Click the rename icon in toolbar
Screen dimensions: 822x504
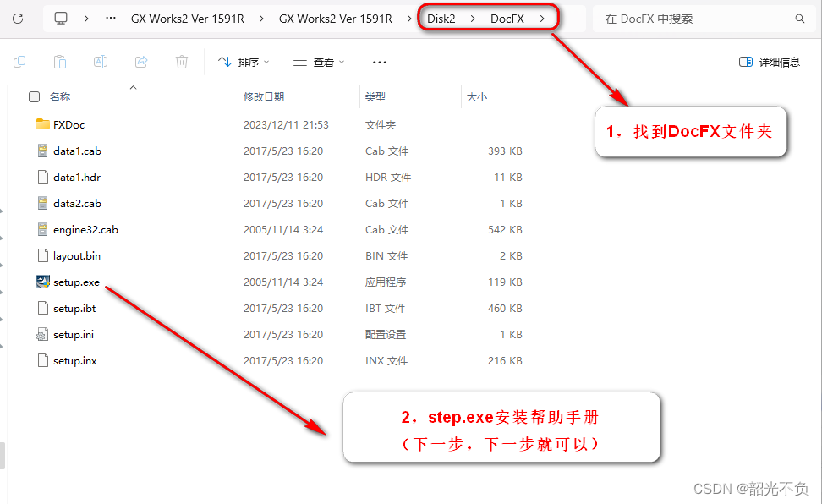[101, 62]
